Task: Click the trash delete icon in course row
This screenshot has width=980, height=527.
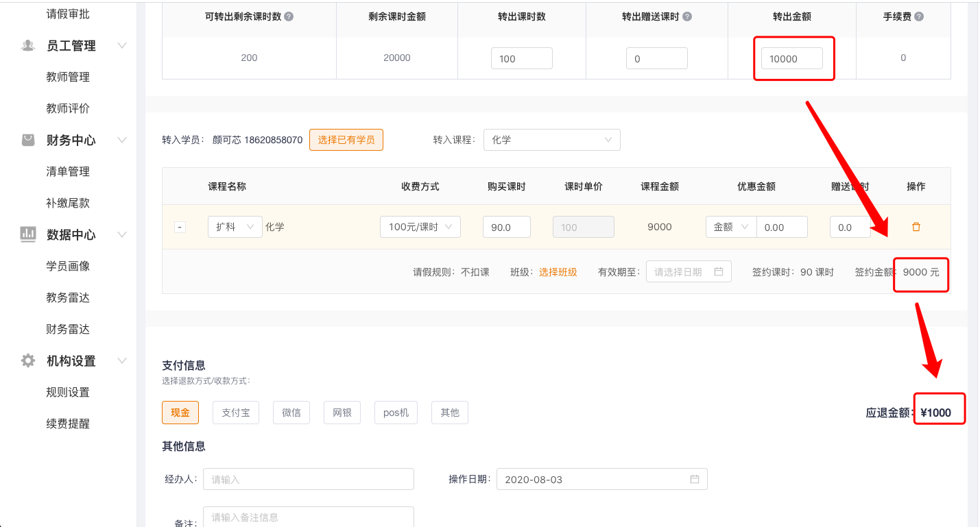Action: coord(916,227)
